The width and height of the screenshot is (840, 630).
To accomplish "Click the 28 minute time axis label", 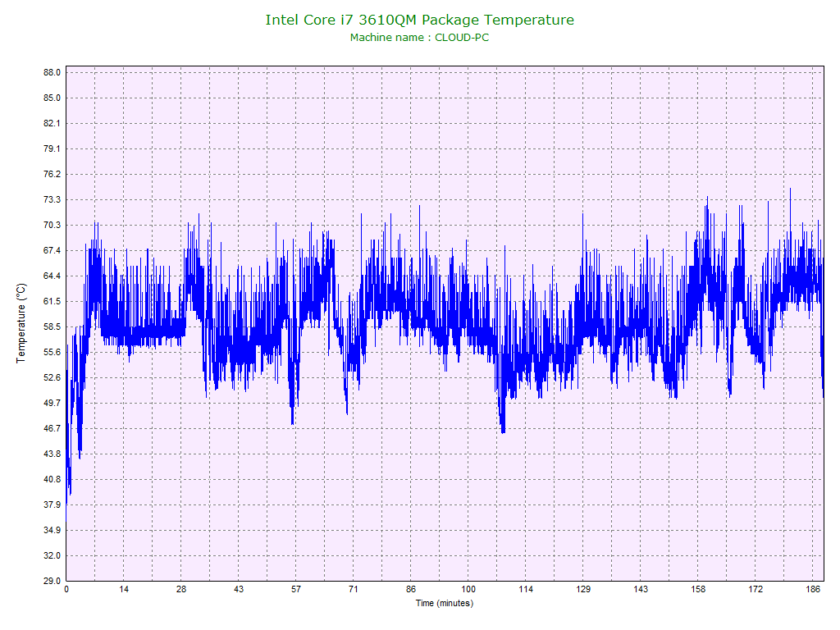I will click(x=181, y=589).
